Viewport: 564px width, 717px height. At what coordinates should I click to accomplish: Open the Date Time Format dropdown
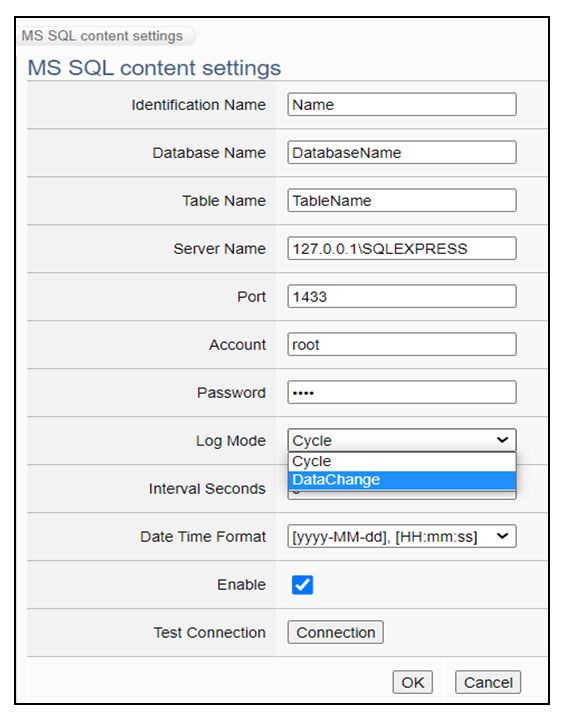tap(402, 536)
